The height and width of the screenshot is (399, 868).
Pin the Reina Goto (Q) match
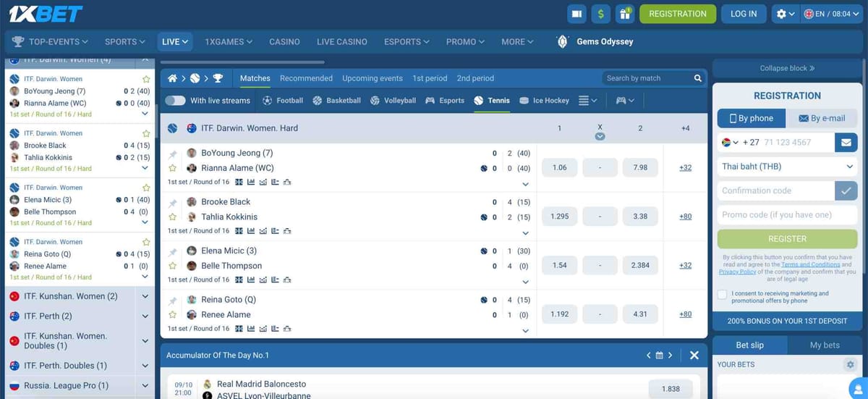(x=173, y=300)
